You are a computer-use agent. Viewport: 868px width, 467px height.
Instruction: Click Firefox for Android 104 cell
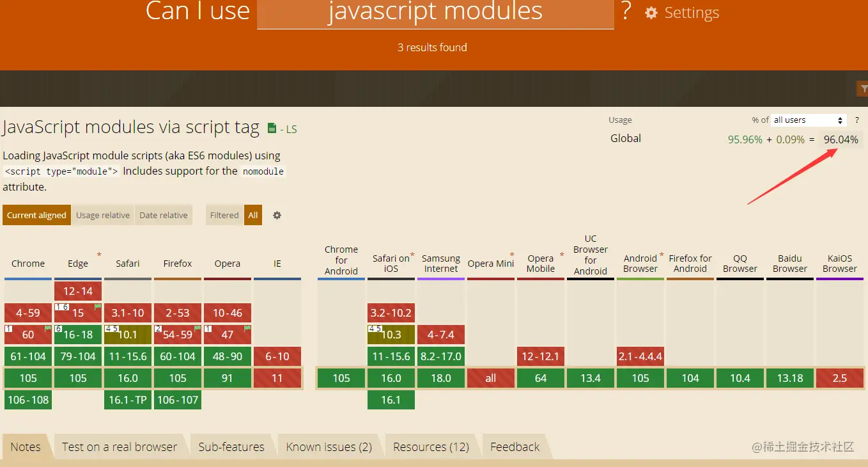point(690,378)
